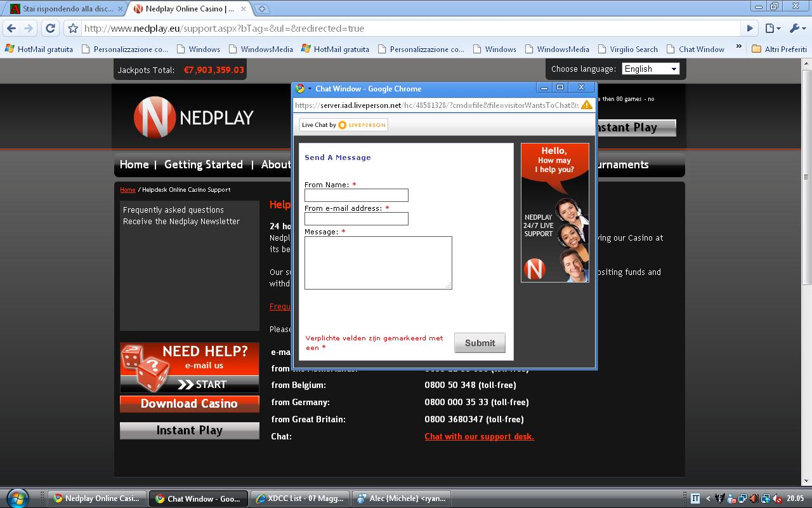Open the Chrome wrench settings menu
The image size is (812, 508).
tap(796, 28)
